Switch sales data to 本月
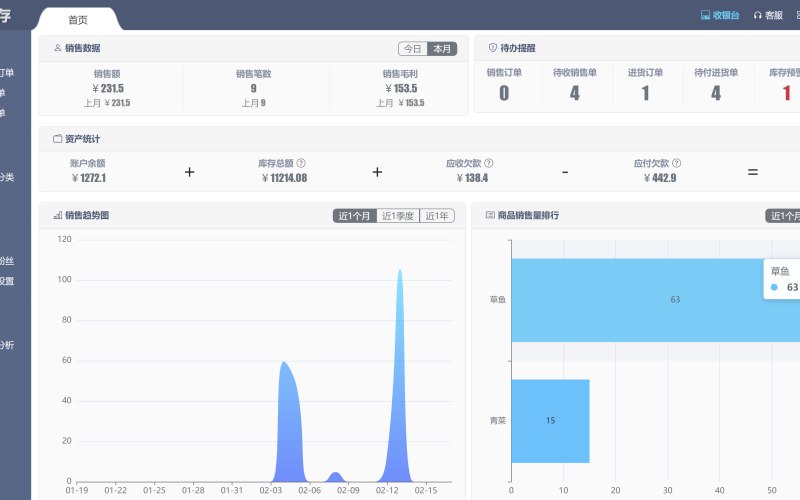The width and height of the screenshot is (800, 500). pyautogui.click(x=442, y=48)
